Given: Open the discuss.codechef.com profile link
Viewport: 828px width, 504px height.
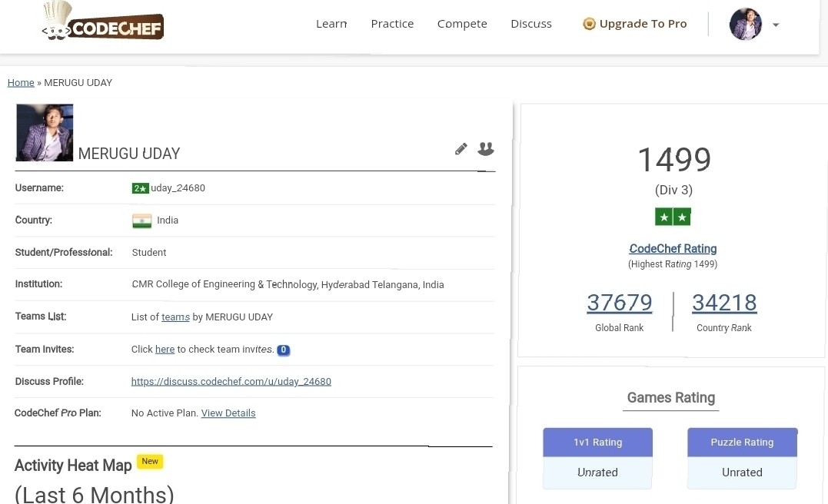Looking at the screenshot, I should 231,381.
